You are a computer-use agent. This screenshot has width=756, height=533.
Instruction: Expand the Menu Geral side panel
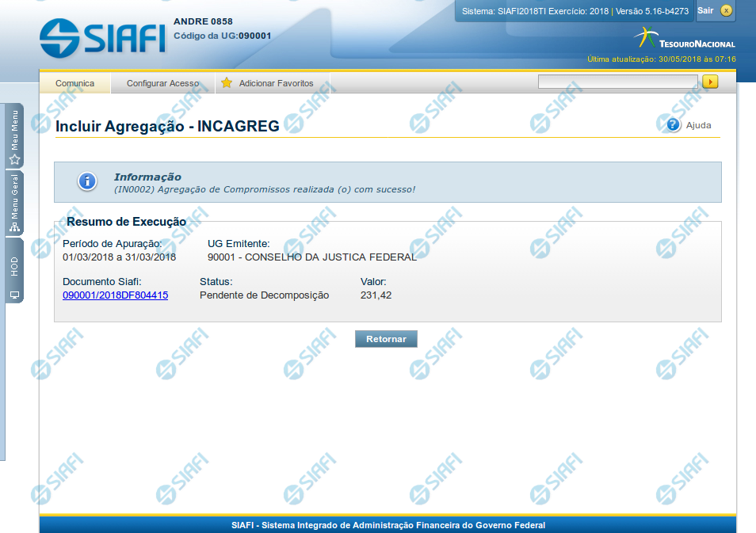coord(14,198)
